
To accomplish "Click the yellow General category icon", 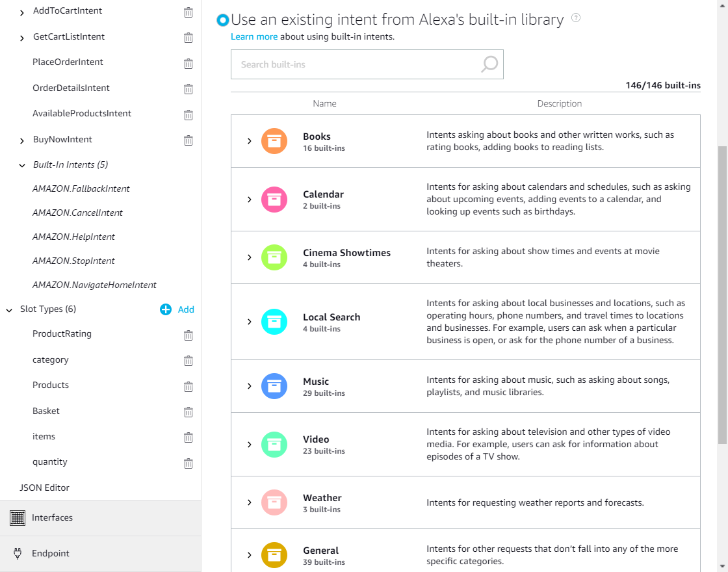I will pyautogui.click(x=274, y=555).
